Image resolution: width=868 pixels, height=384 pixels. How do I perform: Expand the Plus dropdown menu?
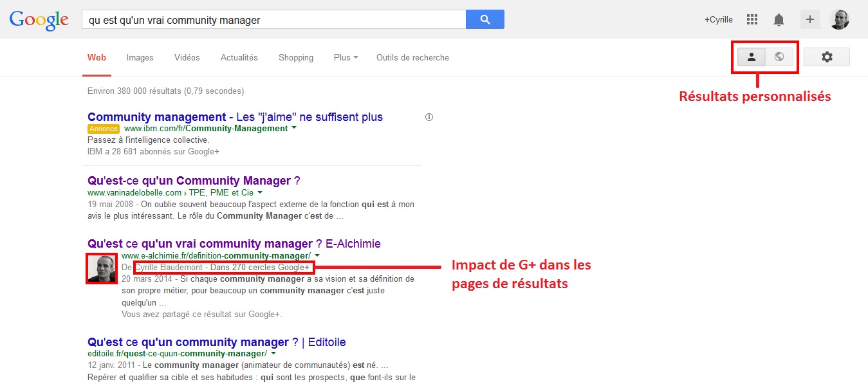pos(346,57)
